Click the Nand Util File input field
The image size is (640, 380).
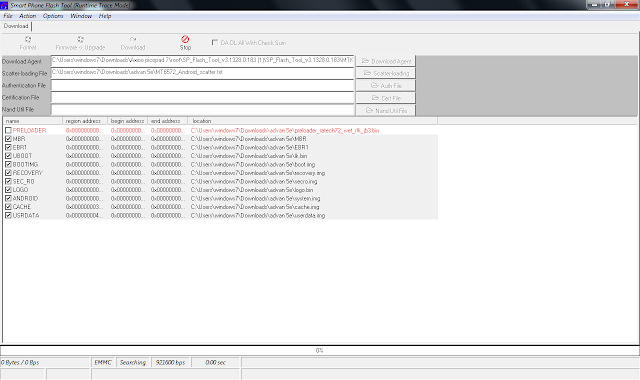[x=202, y=109]
